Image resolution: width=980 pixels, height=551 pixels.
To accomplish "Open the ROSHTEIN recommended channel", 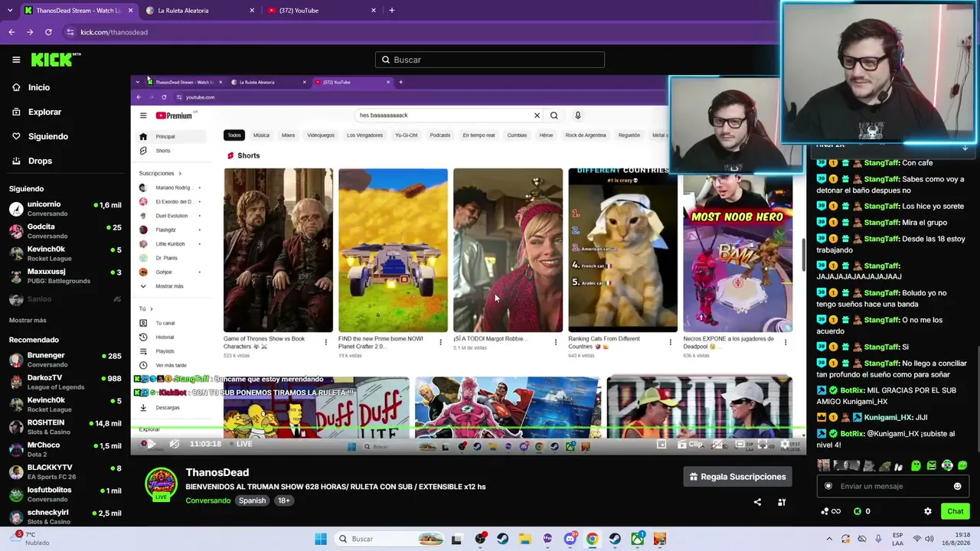I will pyautogui.click(x=65, y=427).
